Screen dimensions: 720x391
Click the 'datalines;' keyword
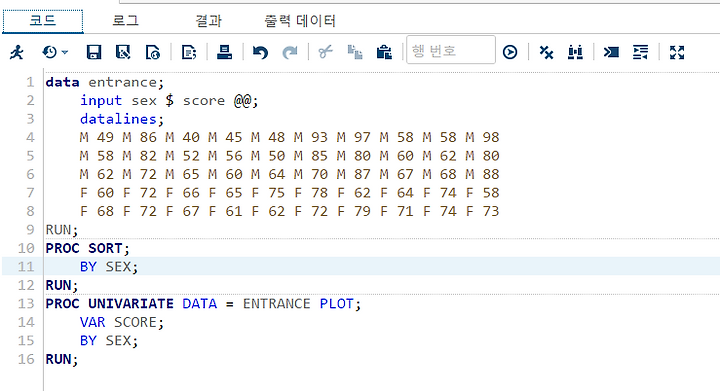coord(122,119)
